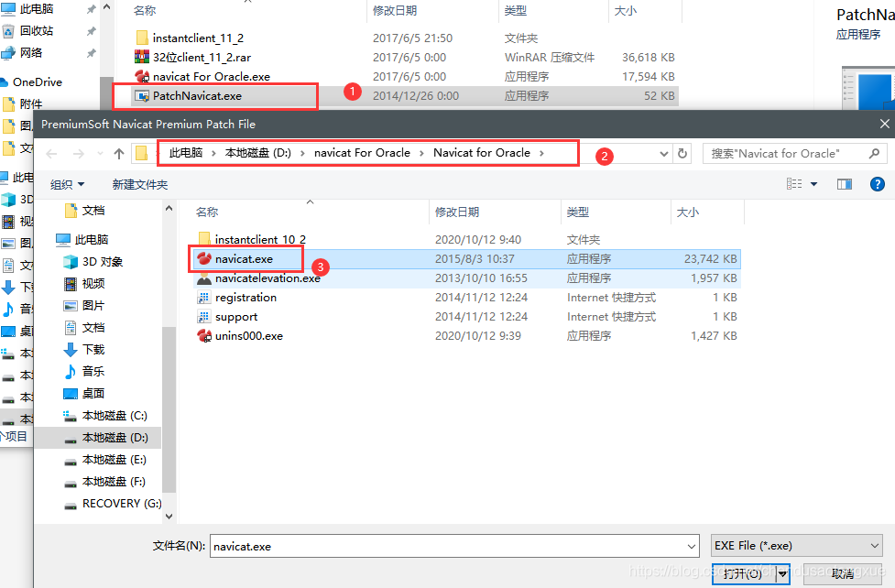Viewport: 895px width, 588px height.
Task: Open the dialog help question-mark icon
Action: (x=878, y=184)
